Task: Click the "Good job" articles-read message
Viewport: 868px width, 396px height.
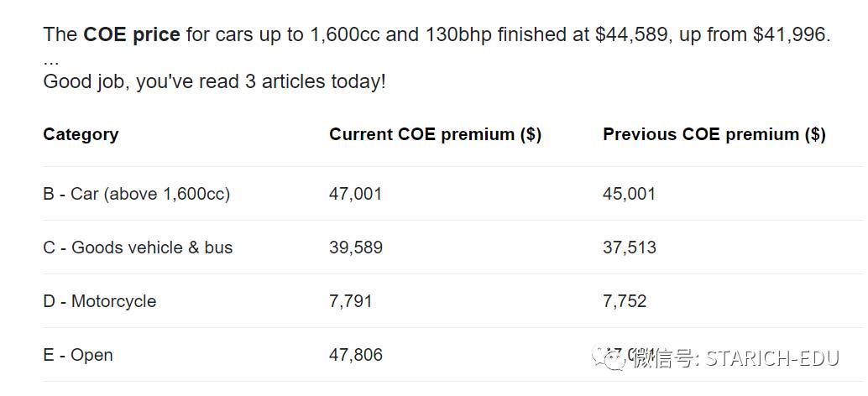Action: [214, 82]
